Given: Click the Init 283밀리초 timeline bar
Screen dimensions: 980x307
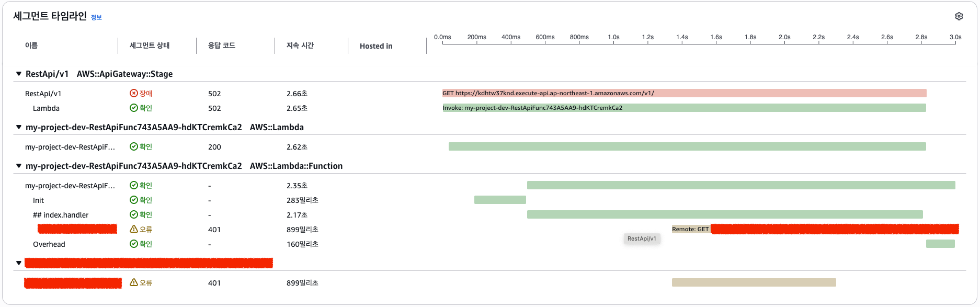Looking at the screenshot, I should [x=500, y=200].
